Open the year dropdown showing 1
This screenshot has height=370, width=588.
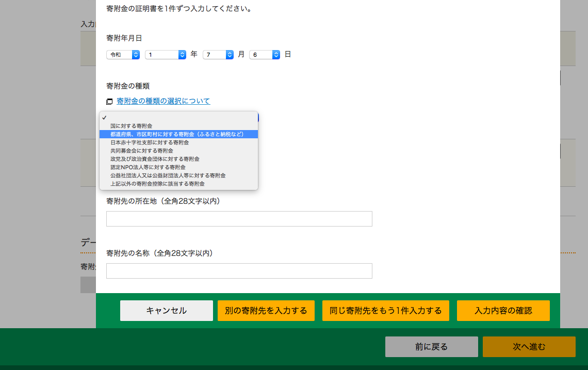[x=165, y=54]
